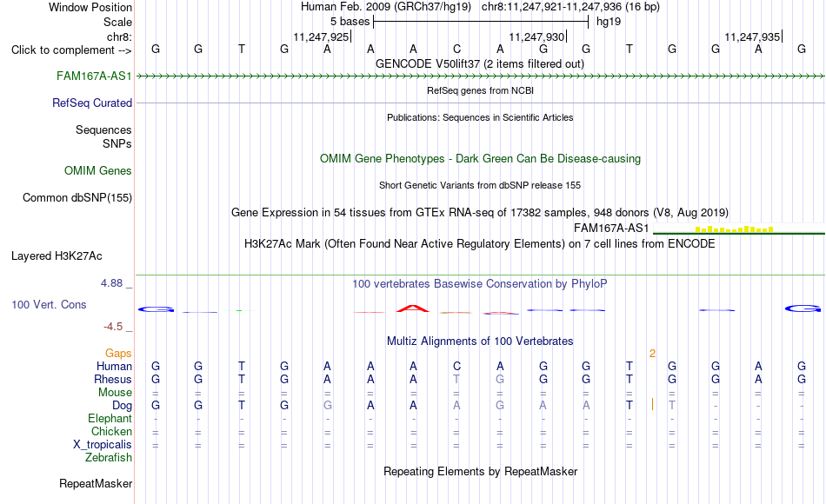The width and height of the screenshot is (826, 504).
Task: Select the Zebrafish species row label
Action: [x=109, y=458]
